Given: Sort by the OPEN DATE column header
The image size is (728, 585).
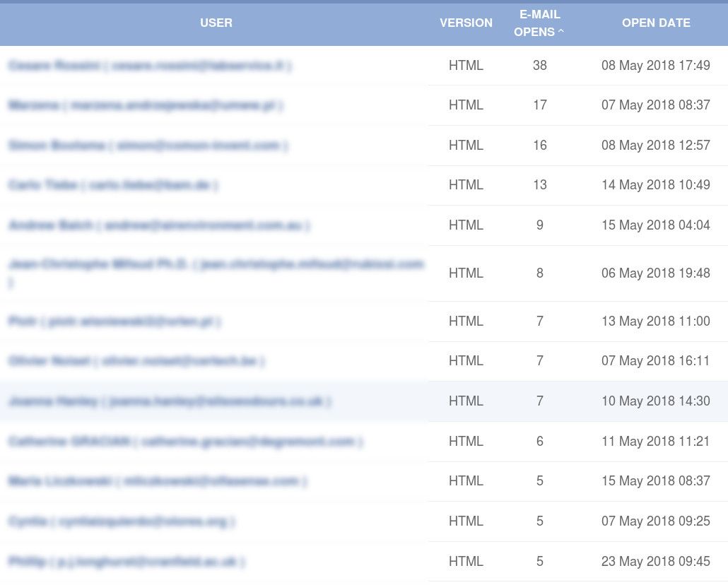Looking at the screenshot, I should (656, 23).
